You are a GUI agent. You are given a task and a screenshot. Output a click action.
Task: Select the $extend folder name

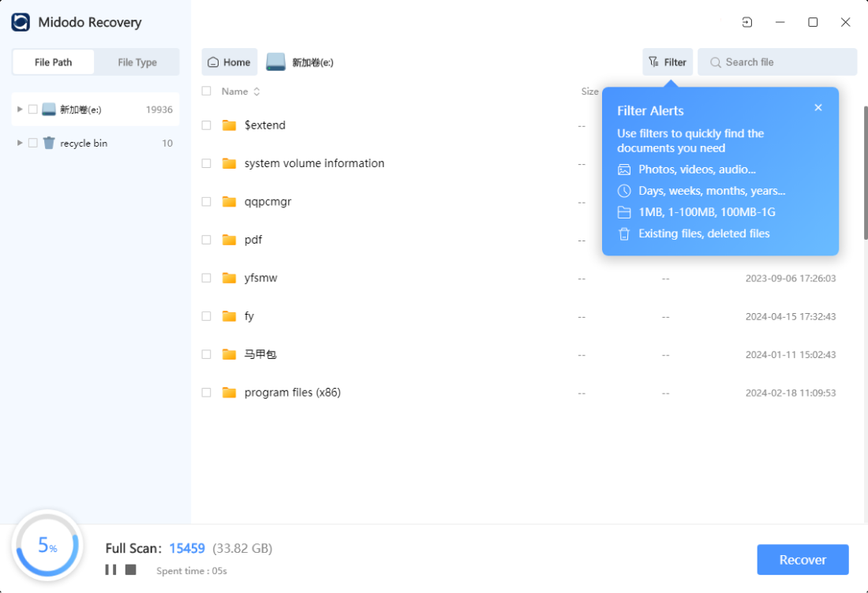265,125
